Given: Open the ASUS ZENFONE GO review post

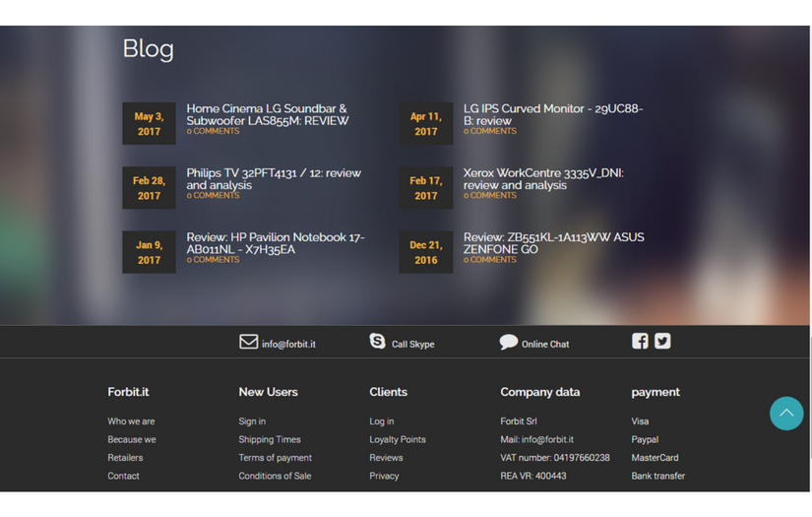Looking at the screenshot, I should pyautogui.click(x=553, y=243).
